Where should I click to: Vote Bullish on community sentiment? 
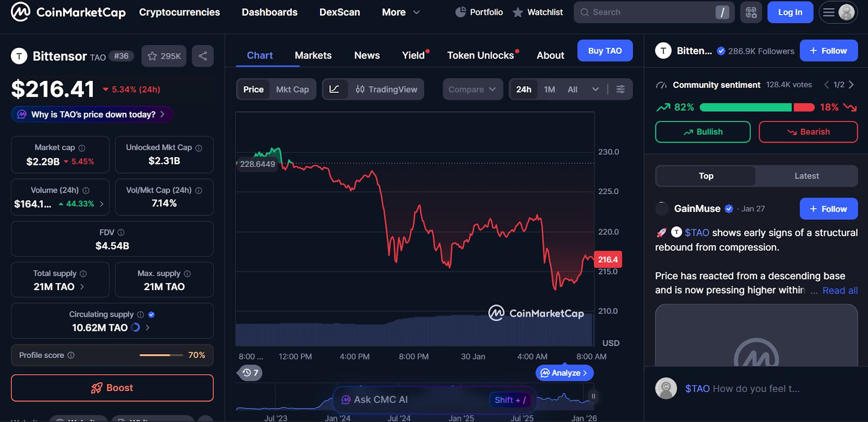point(703,132)
